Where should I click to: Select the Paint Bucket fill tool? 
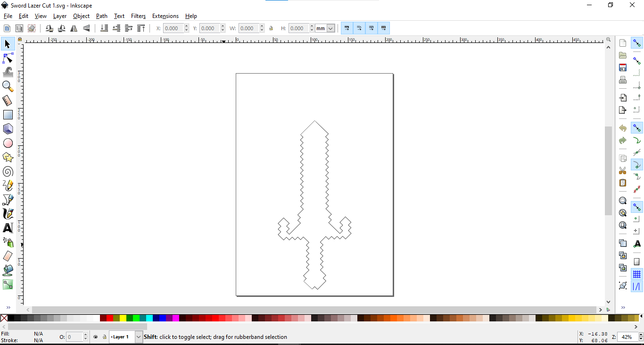point(8,270)
